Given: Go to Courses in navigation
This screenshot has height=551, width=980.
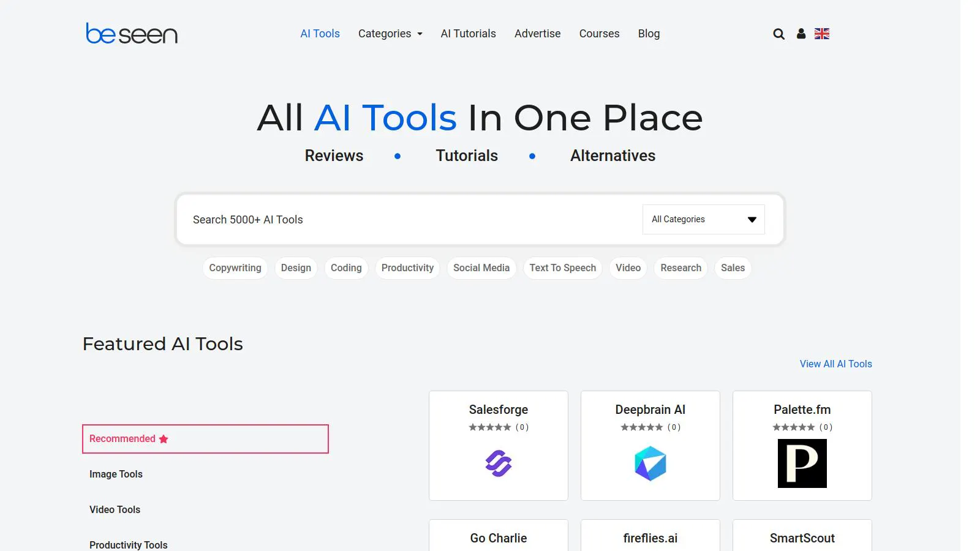Looking at the screenshot, I should pos(600,34).
